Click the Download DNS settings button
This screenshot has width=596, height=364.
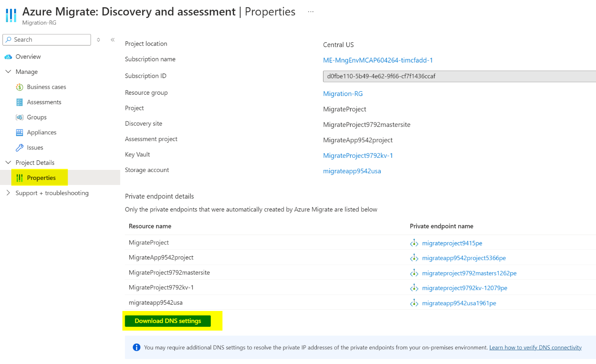tap(168, 321)
